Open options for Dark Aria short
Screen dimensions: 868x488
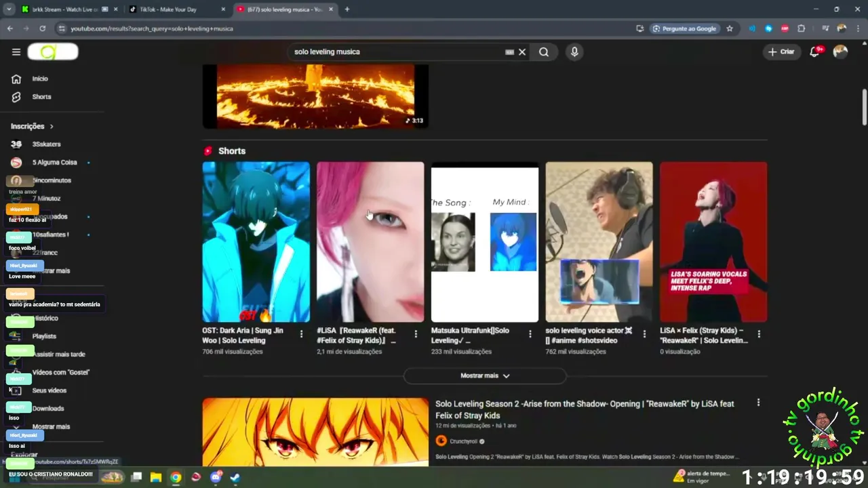pyautogui.click(x=301, y=333)
